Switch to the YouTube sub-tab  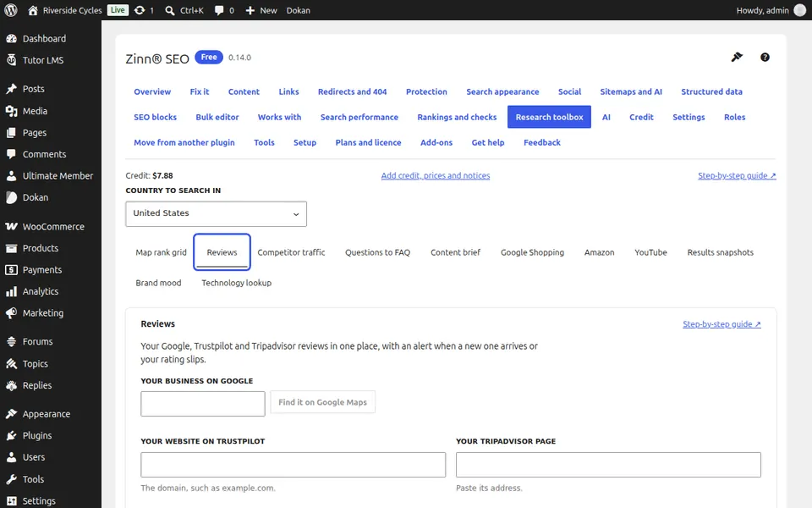[651, 252]
